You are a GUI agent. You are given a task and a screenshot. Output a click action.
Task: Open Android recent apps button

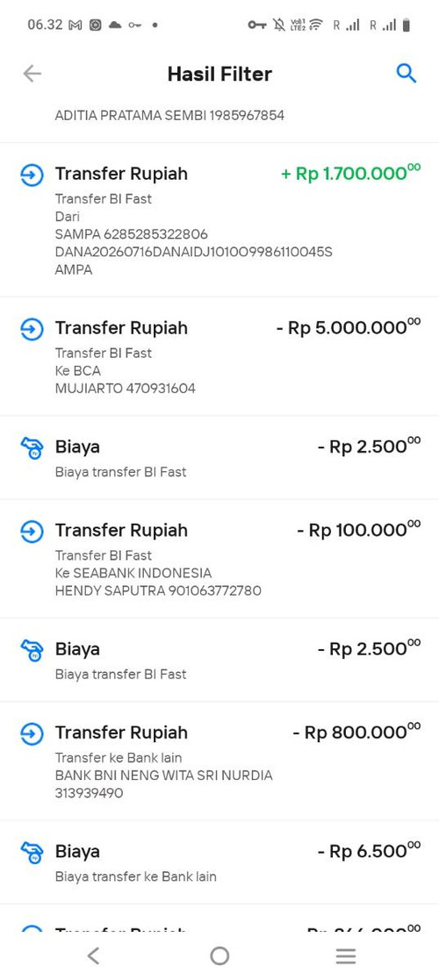346,955
